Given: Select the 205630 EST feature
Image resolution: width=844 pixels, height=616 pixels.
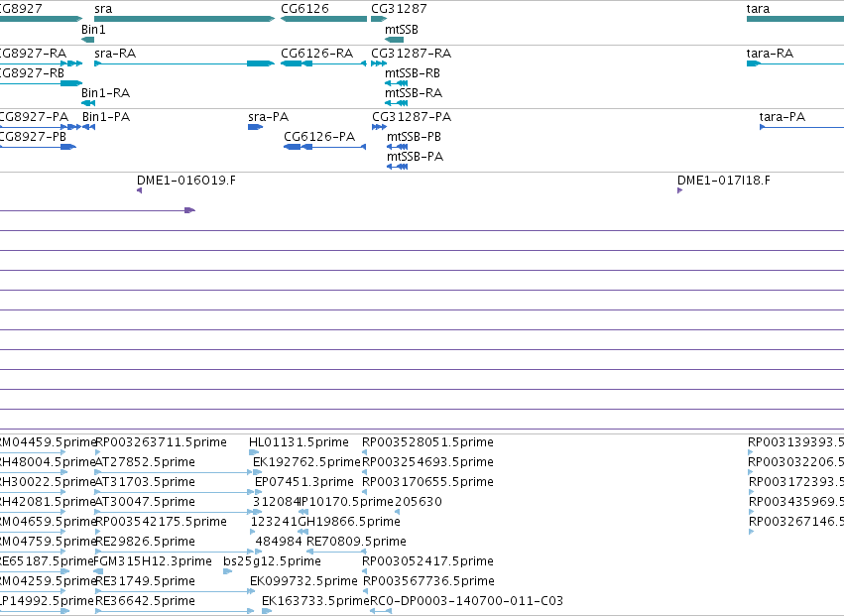Looking at the screenshot, I should point(398,512).
